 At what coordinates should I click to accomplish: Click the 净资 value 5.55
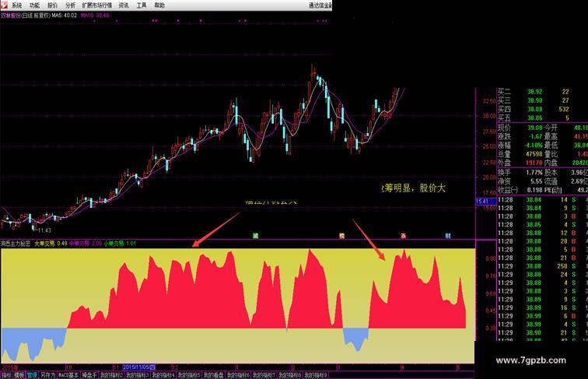(536, 181)
